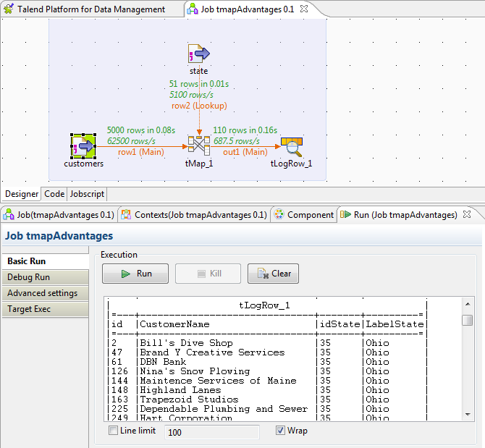This screenshot has width=485, height=448.
Task: Click the tMap_1 component icon
Action: pyautogui.click(x=199, y=145)
